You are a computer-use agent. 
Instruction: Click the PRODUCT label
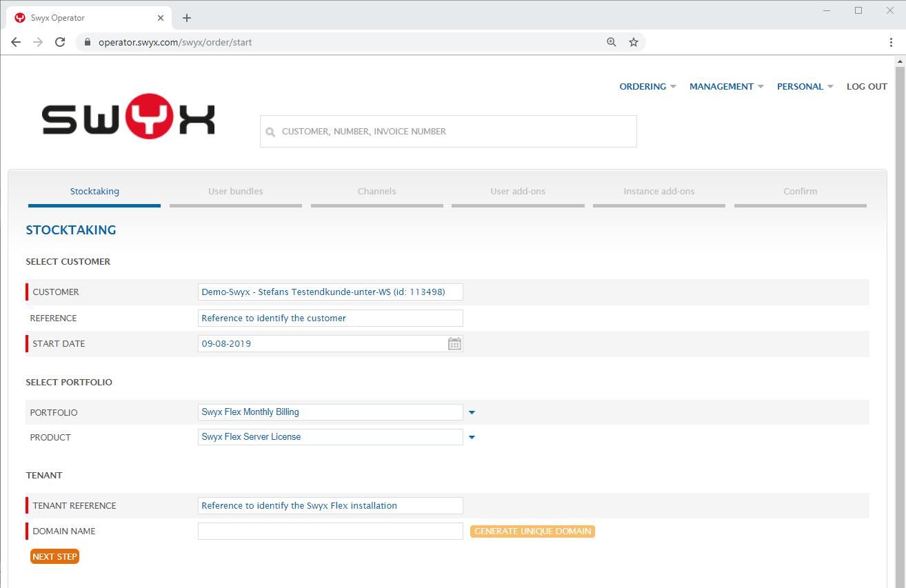(50, 438)
